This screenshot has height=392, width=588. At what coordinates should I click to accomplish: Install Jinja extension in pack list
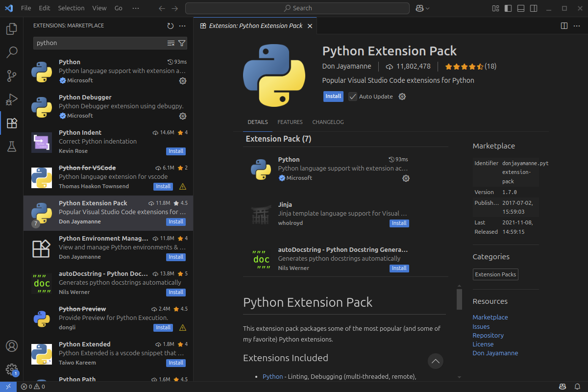(399, 223)
